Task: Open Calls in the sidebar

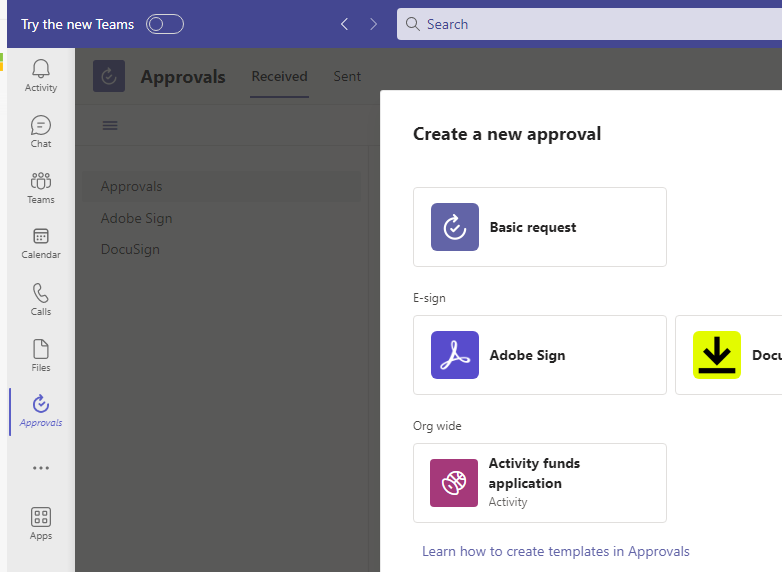Action: [x=41, y=300]
